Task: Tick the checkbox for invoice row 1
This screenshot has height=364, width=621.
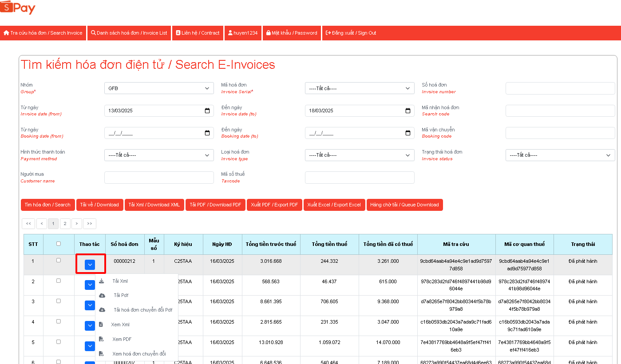Action: [x=59, y=261]
